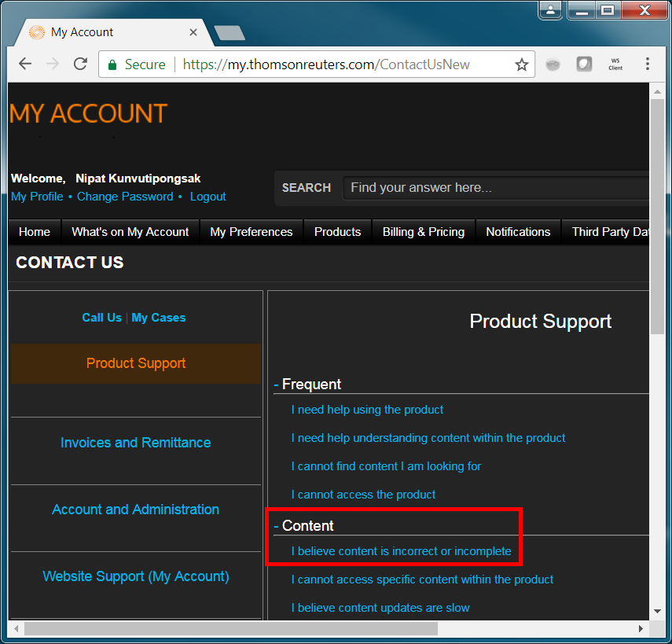
Task: Open the Notifications menu
Action: tap(518, 232)
